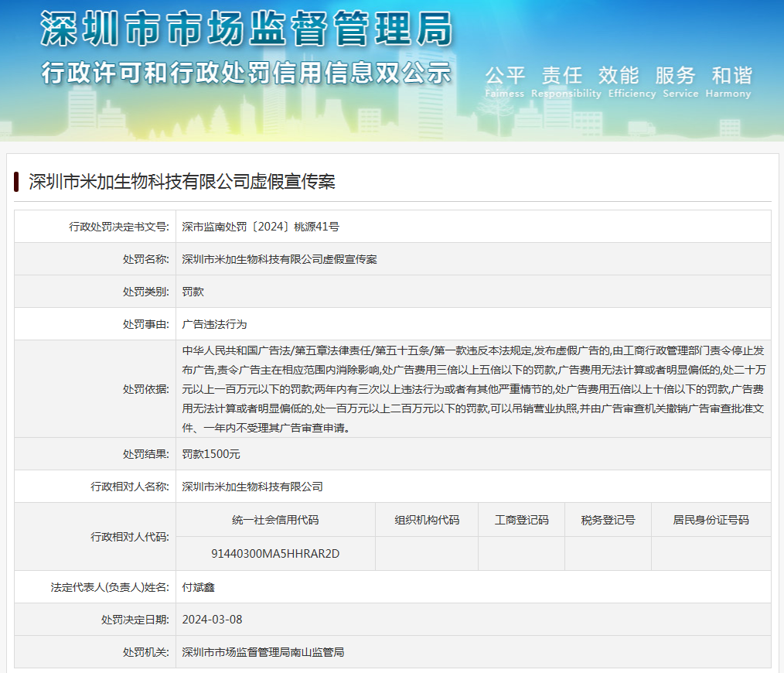Click the 公平 Fairness slogan text
This screenshot has width=784, height=673.
tap(505, 81)
